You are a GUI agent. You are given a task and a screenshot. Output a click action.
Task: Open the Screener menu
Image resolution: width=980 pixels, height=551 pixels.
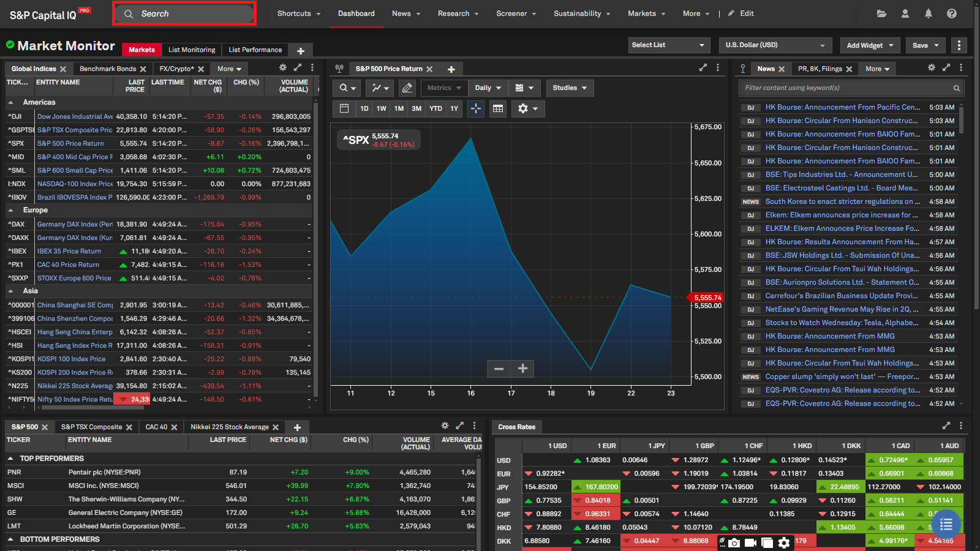tap(516, 13)
